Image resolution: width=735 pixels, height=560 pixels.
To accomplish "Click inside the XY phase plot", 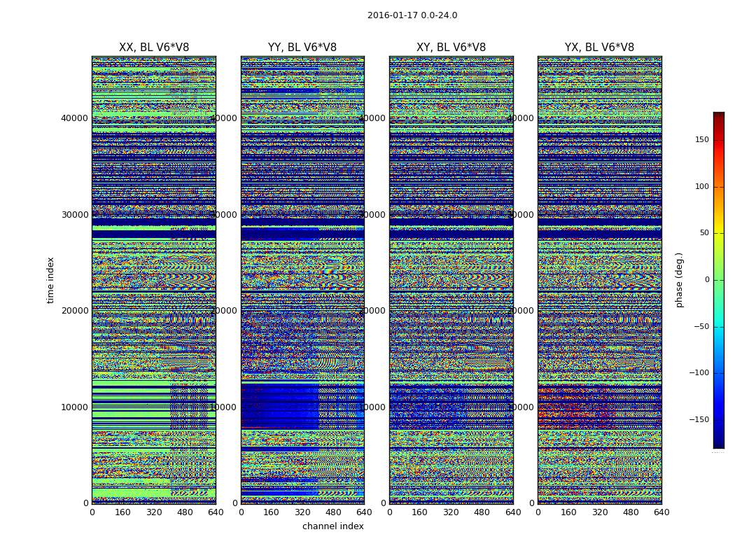I will [x=451, y=280].
